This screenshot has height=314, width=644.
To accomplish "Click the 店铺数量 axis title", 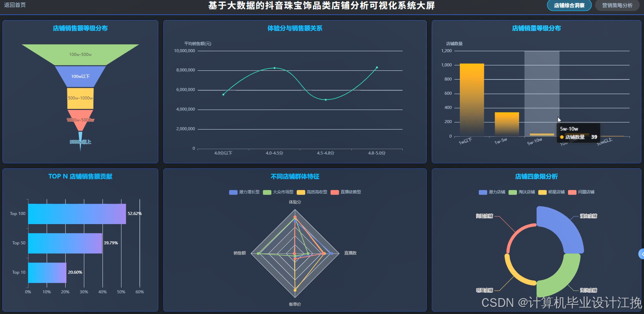I will click(x=454, y=44).
